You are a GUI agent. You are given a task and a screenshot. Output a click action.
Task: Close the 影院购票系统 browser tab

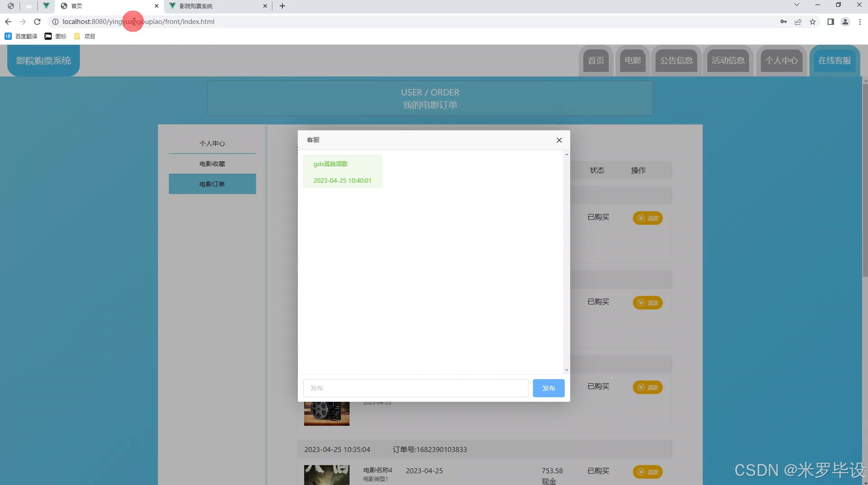[265, 6]
